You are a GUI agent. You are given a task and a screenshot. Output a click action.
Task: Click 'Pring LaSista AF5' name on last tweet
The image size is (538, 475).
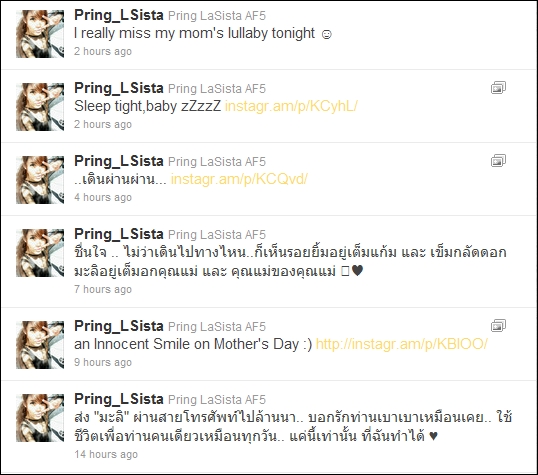(x=217, y=400)
